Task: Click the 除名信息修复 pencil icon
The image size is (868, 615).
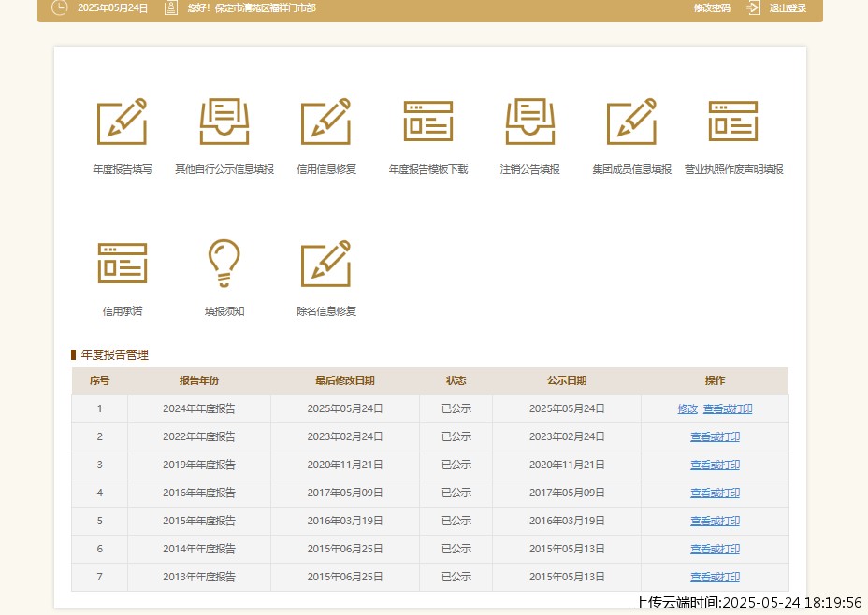Action: coord(326,264)
